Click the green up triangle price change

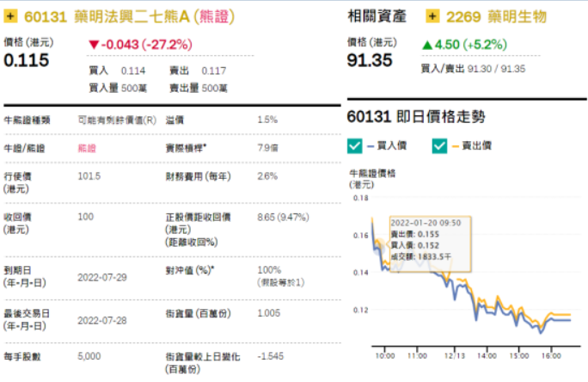[x=427, y=44]
